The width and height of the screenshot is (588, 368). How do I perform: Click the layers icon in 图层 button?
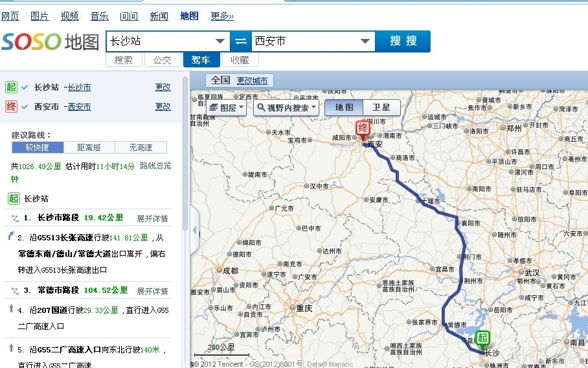click(214, 108)
